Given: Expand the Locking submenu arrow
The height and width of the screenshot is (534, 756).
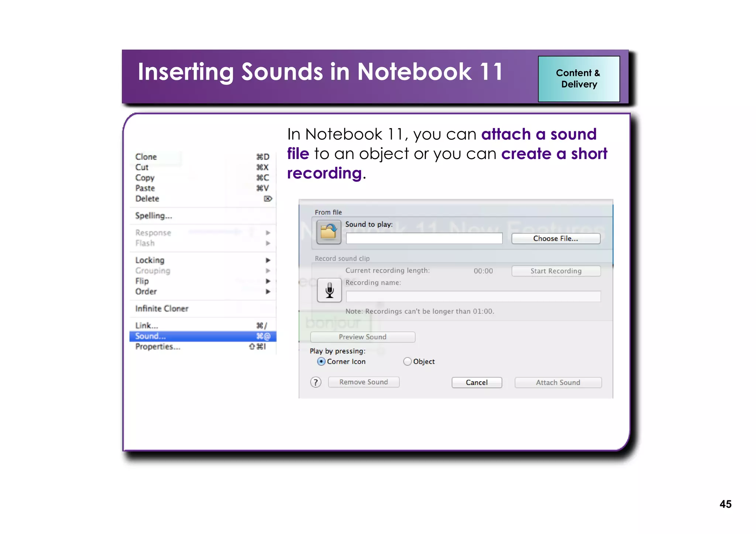Looking at the screenshot, I should (268, 260).
